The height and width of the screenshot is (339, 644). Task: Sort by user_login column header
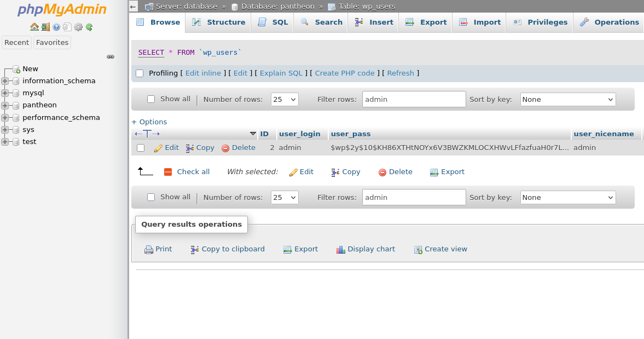click(x=299, y=134)
